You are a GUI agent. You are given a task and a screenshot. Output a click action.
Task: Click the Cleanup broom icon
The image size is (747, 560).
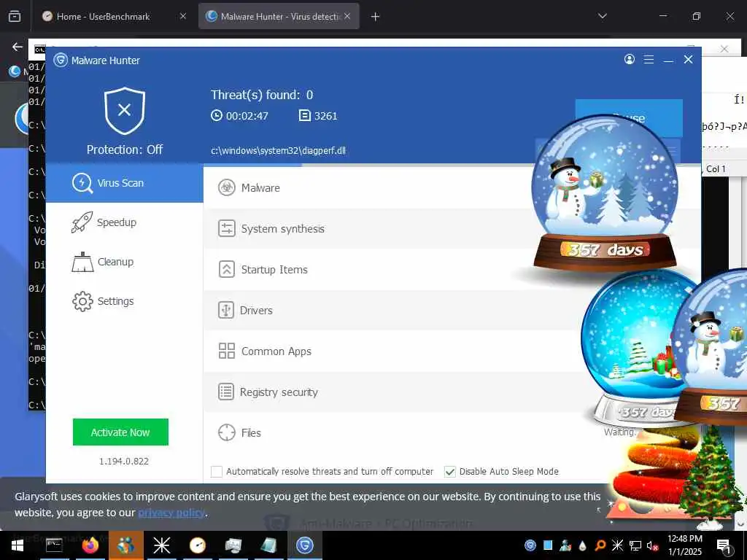tap(82, 262)
